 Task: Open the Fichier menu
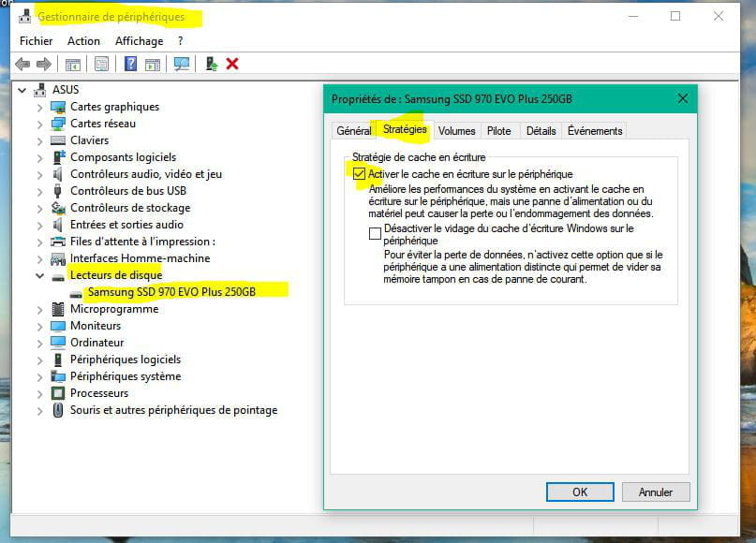point(36,41)
